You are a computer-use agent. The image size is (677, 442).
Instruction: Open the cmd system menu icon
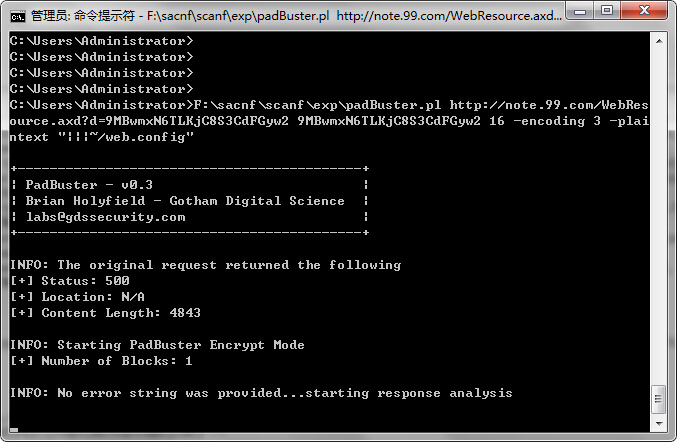pos(18,17)
